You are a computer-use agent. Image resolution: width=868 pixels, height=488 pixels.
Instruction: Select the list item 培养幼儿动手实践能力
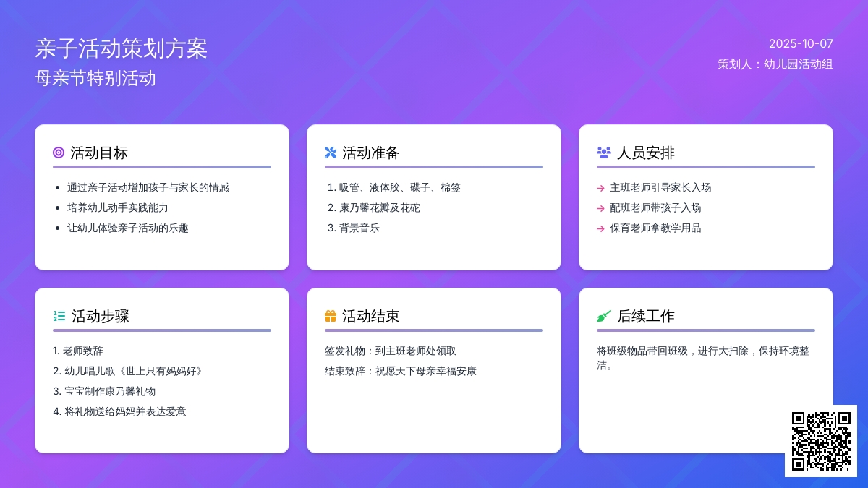(x=117, y=207)
